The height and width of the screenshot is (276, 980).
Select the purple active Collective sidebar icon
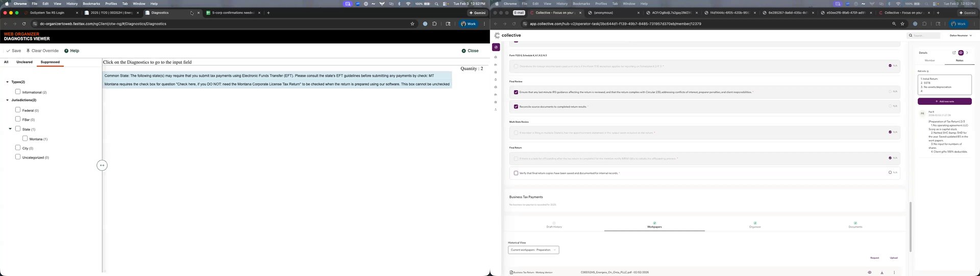coord(496,47)
